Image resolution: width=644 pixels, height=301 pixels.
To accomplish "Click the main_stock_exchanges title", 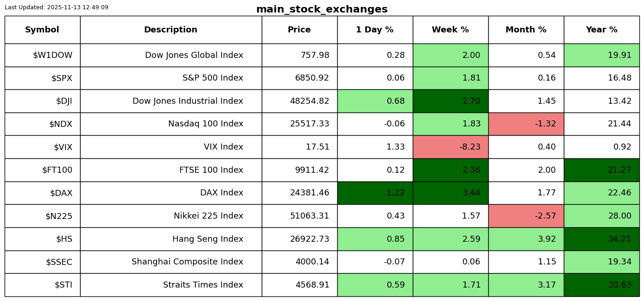I will (322, 10).
